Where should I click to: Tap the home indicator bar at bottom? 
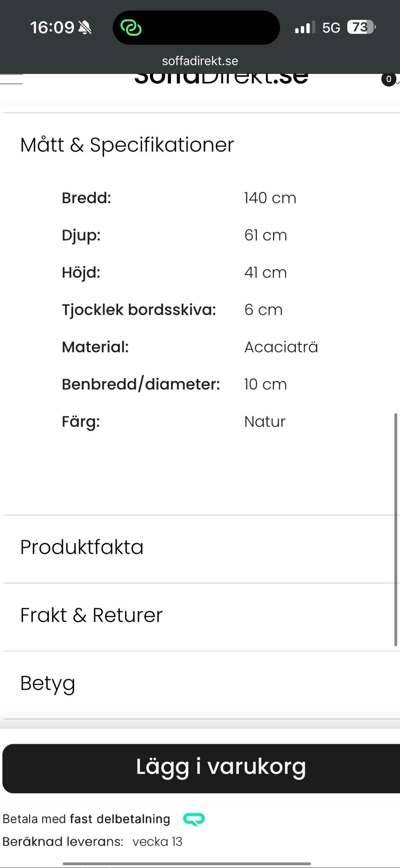(187, 863)
